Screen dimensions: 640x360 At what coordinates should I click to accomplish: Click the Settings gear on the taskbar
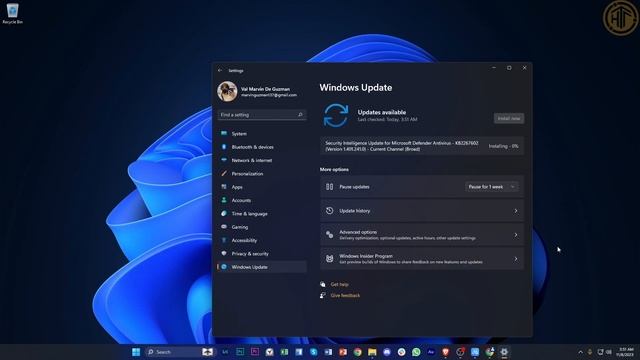pyautogui.click(x=504, y=352)
